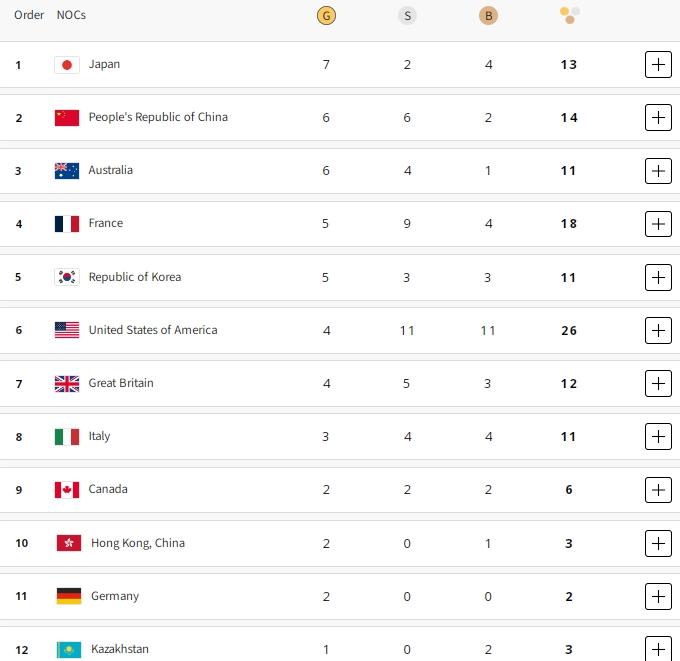
Task: Sort by the Order column header
Action: click(29, 15)
